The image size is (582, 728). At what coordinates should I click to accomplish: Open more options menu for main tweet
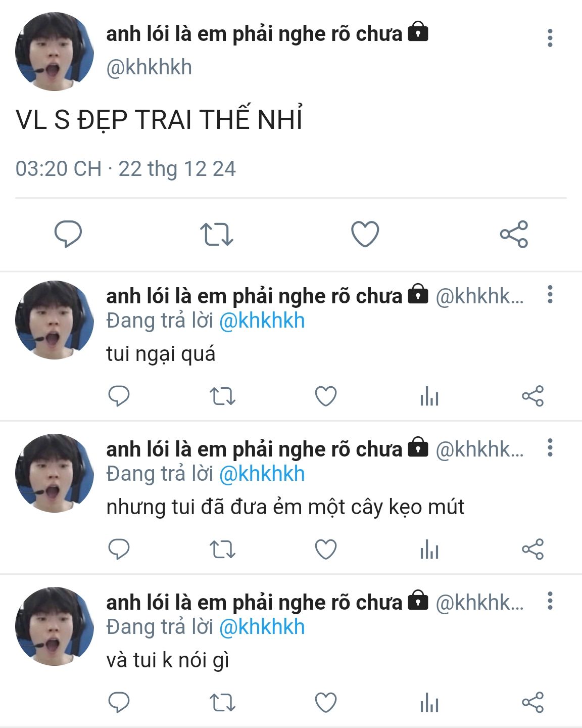(550, 38)
